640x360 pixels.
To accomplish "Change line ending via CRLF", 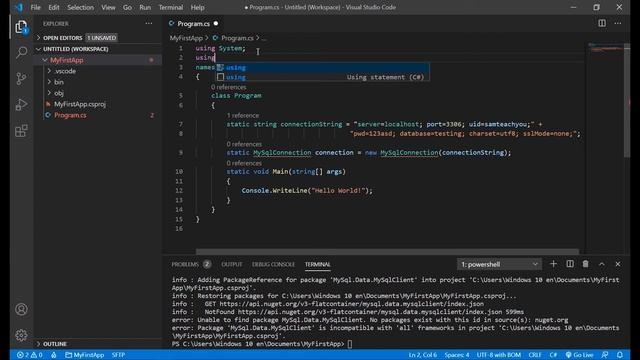I will pos(535,355).
